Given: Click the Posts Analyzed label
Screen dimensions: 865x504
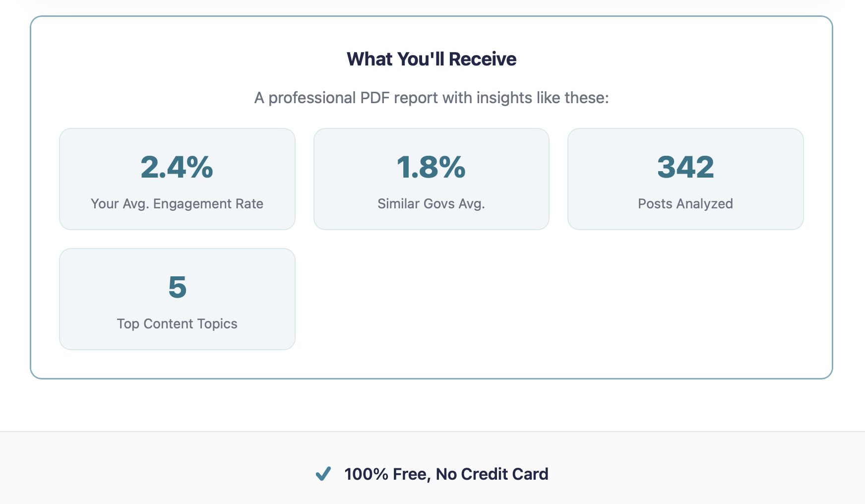Looking at the screenshot, I should click(x=685, y=203).
